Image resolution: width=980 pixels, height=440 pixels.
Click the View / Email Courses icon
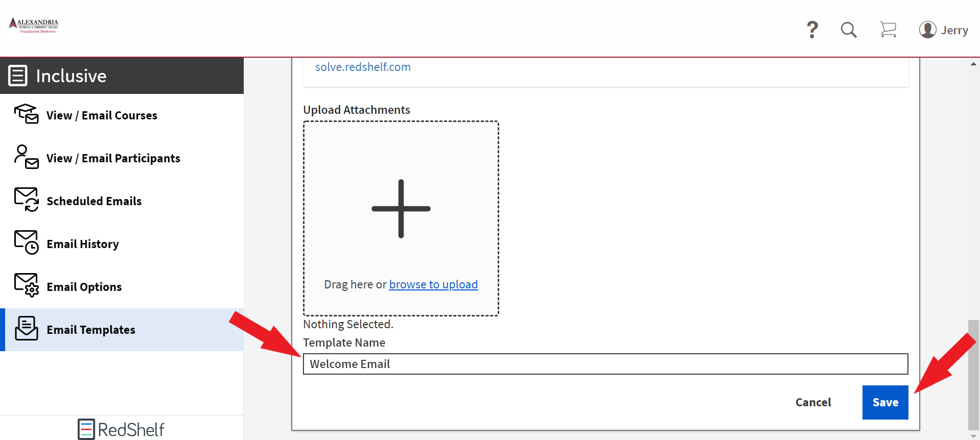coord(26,114)
